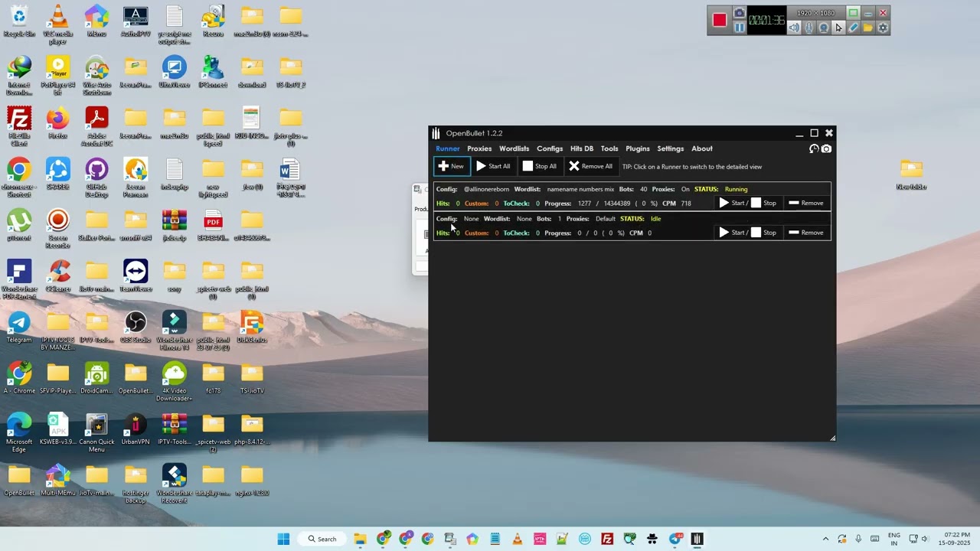Select the Telegram desktop shortcut
This screenshot has height=551, width=980.
click(19, 327)
